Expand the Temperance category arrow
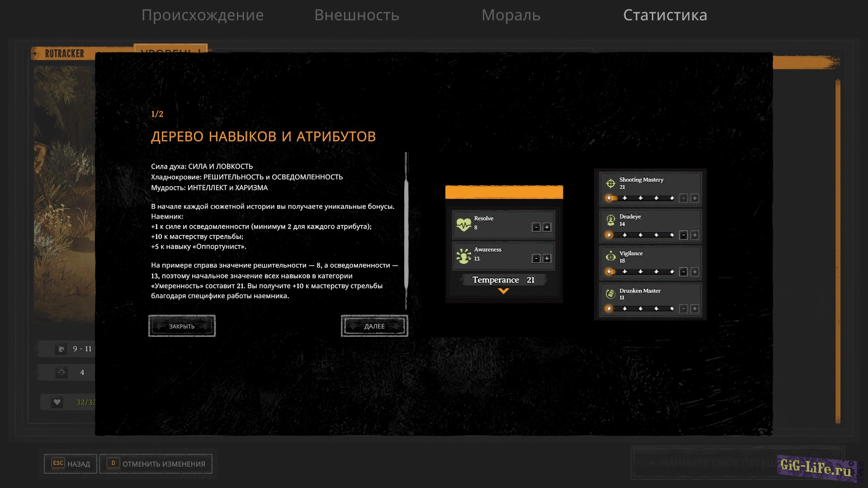Viewport: 868px width, 488px height. [503, 291]
